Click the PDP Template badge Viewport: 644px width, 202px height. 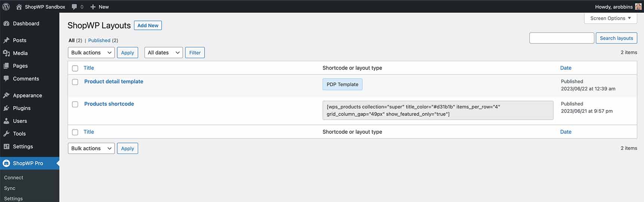coord(342,84)
